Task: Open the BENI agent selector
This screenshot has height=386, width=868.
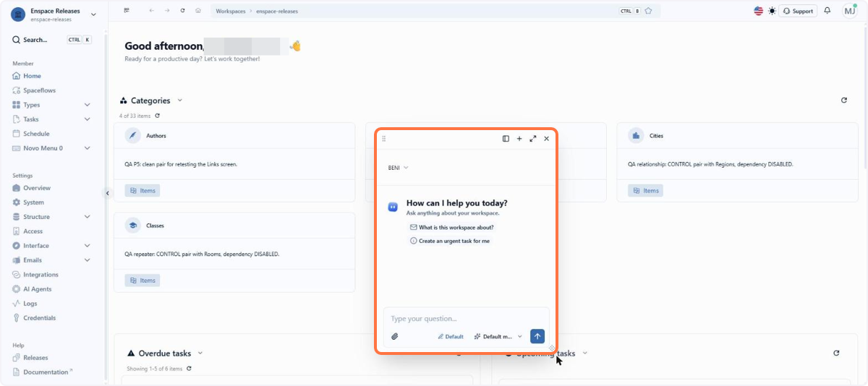Action: [398, 168]
